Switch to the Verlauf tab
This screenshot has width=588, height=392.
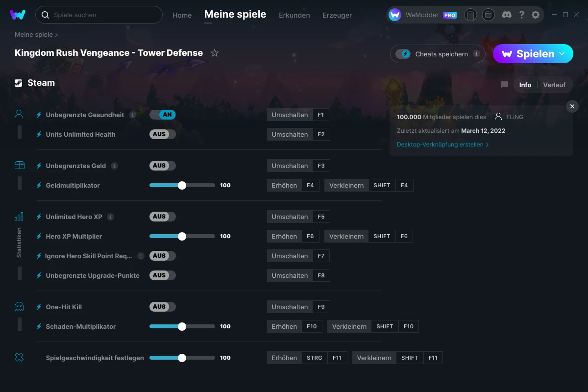[x=554, y=85]
